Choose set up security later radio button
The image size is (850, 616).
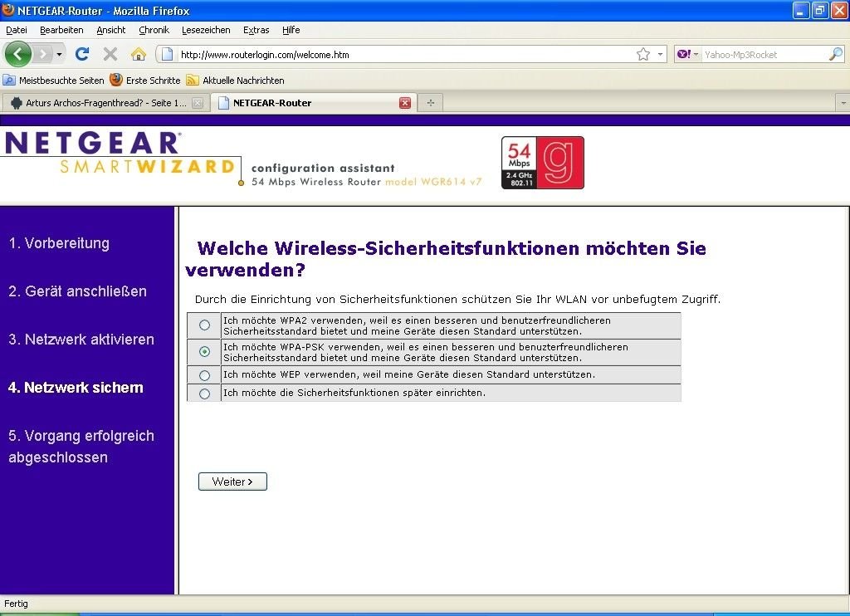tap(204, 394)
